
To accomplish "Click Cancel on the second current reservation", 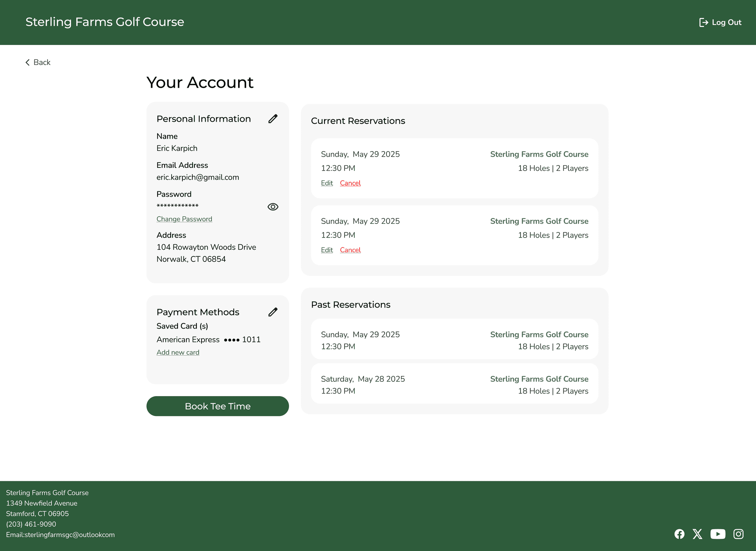I will (350, 250).
